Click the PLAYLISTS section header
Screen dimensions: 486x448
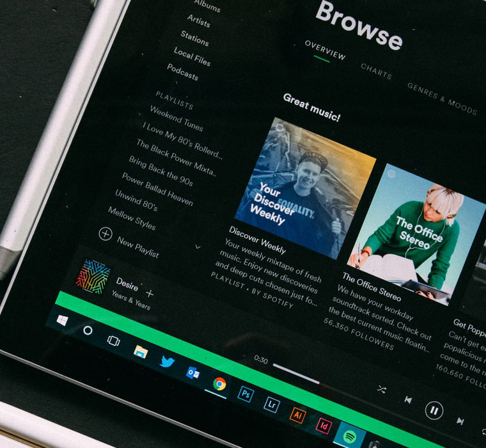174,100
